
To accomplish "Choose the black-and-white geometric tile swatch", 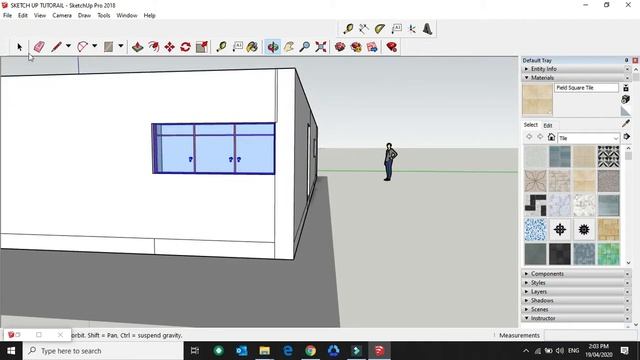I will 608,157.
